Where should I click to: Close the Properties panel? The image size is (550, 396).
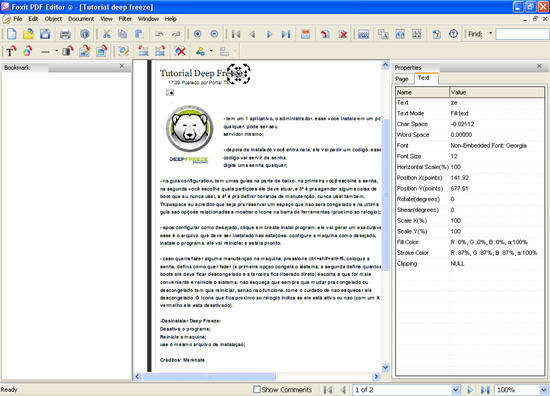click(x=539, y=66)
